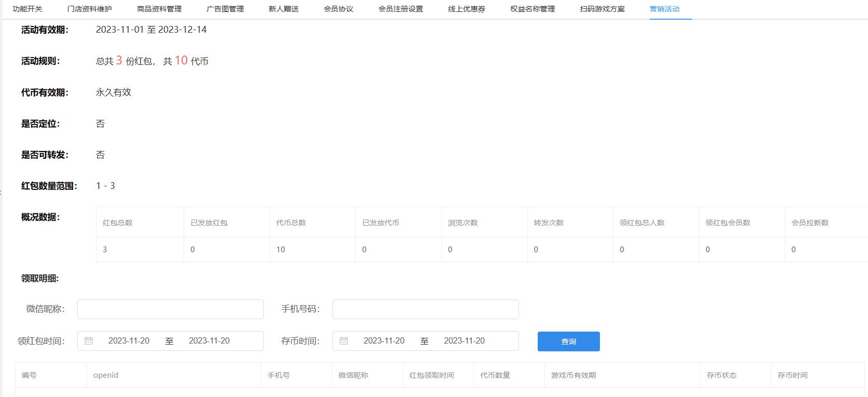Click calendar icon in 领红包时间 picker
This screenshot has width=868, height=397.
click(x=89, y=341)
